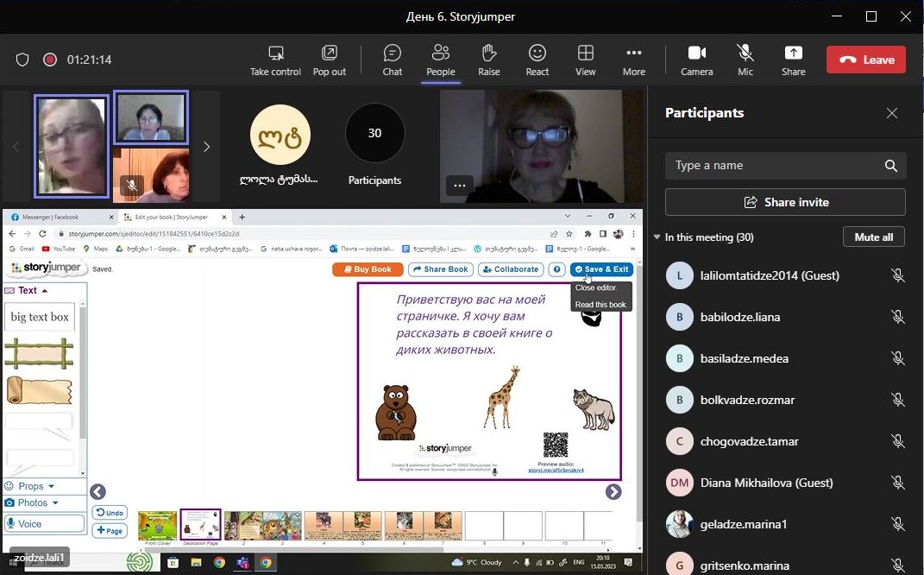Toggle the People panel

click(440, 60)
